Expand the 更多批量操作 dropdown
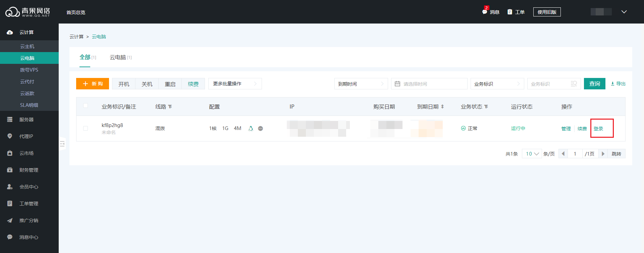Viewport: 644px width, 253px height. [x=235, y=84]
